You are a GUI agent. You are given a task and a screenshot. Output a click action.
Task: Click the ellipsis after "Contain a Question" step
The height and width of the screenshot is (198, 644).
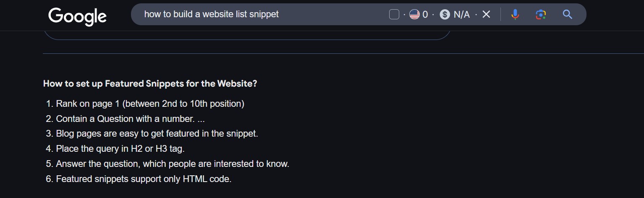click(201, 119)
